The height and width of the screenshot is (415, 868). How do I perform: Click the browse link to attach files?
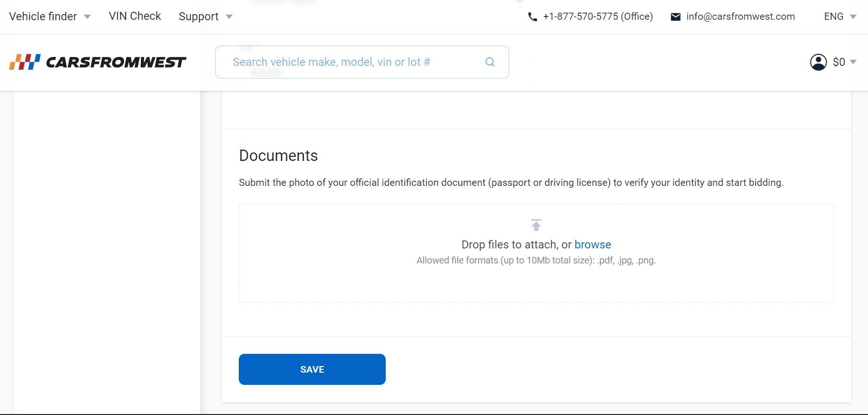592,245
